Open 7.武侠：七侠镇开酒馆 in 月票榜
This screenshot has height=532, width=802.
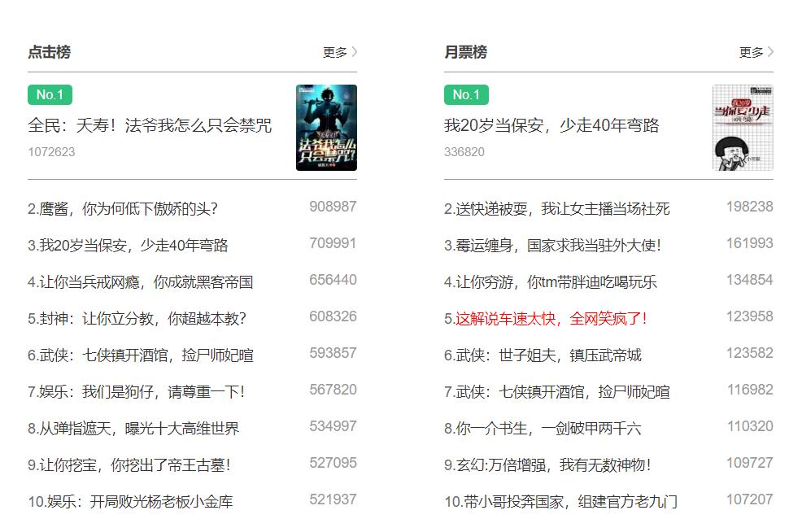(x=557, y=392)
